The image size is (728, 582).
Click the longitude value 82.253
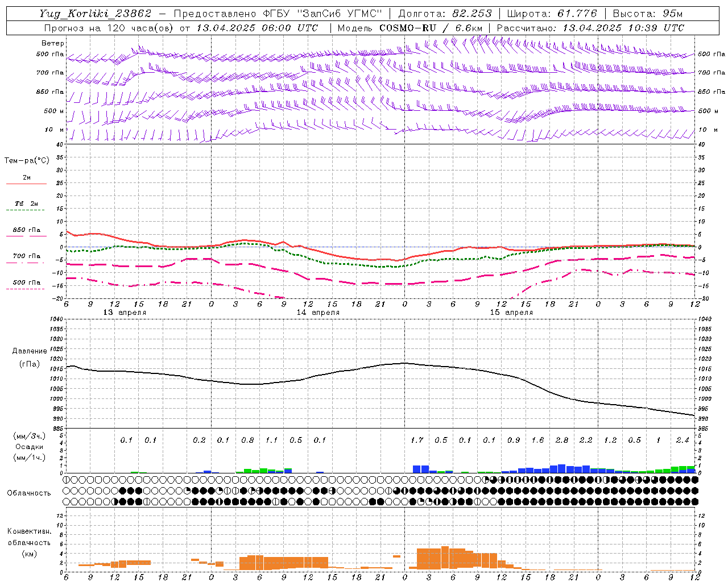tap(472, 14)
